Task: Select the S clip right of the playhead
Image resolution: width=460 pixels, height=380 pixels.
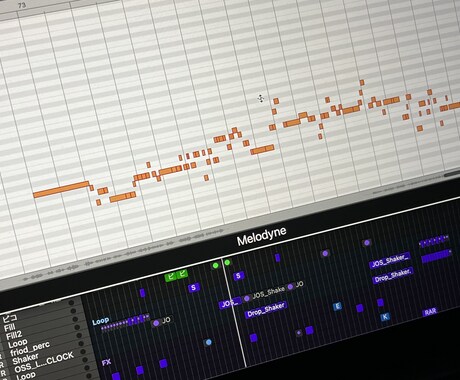Action: pos(238,276)
